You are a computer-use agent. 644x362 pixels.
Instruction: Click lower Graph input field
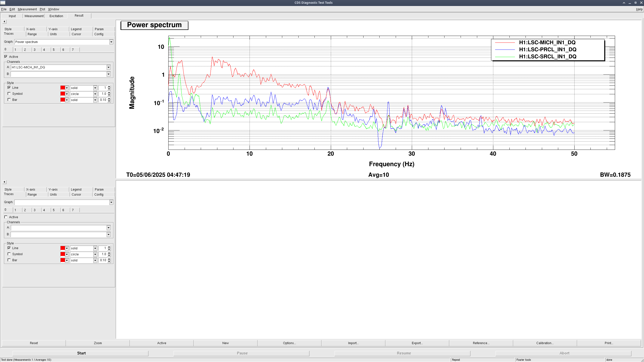(x=62, y=202)
